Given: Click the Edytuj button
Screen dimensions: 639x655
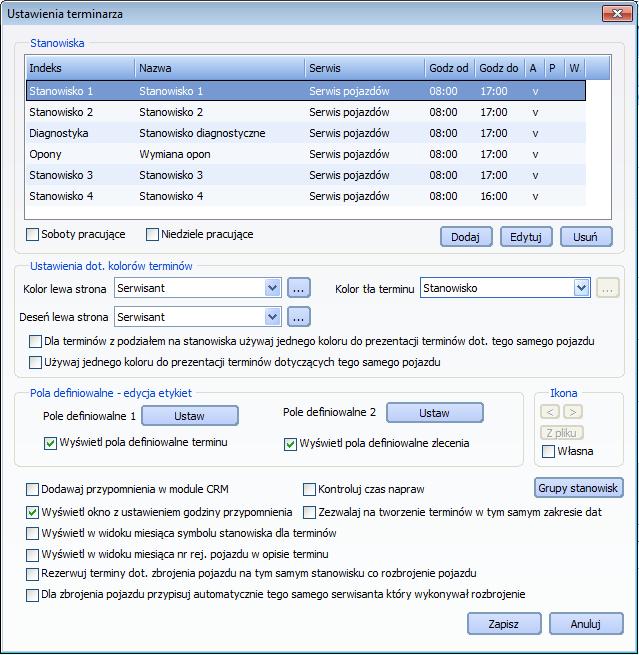Looking at the screenshot, I should (x=526, y=237).
